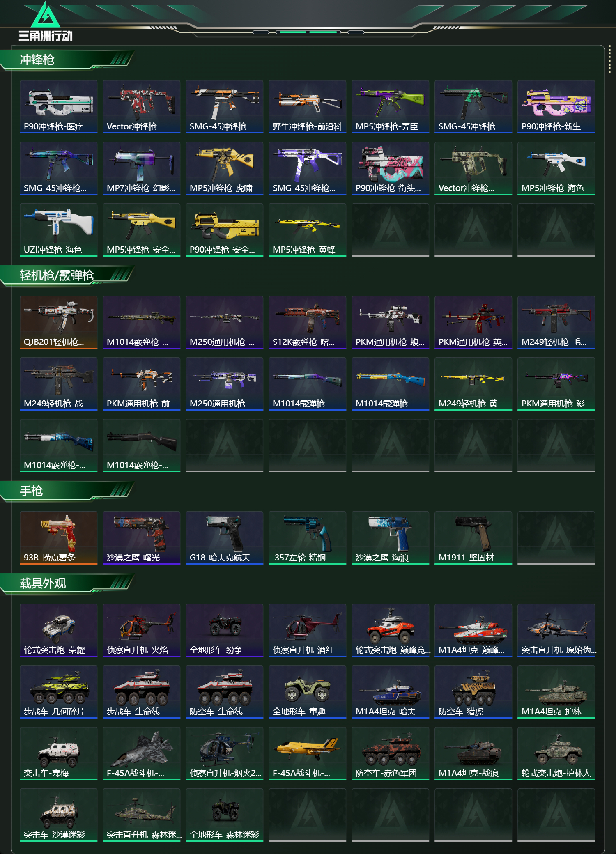This screenshot has height=854, width=616.
Task: Select the MP5冲锋枪-弄臣 skin
Action: click(x=390, y=107)
